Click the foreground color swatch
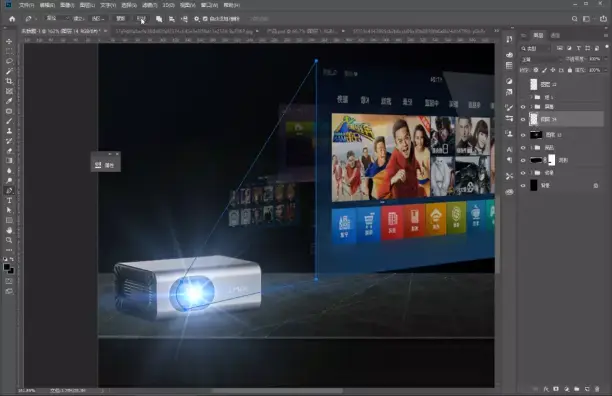The width and height of the screenshot is (612, 396). click(7, 267)
